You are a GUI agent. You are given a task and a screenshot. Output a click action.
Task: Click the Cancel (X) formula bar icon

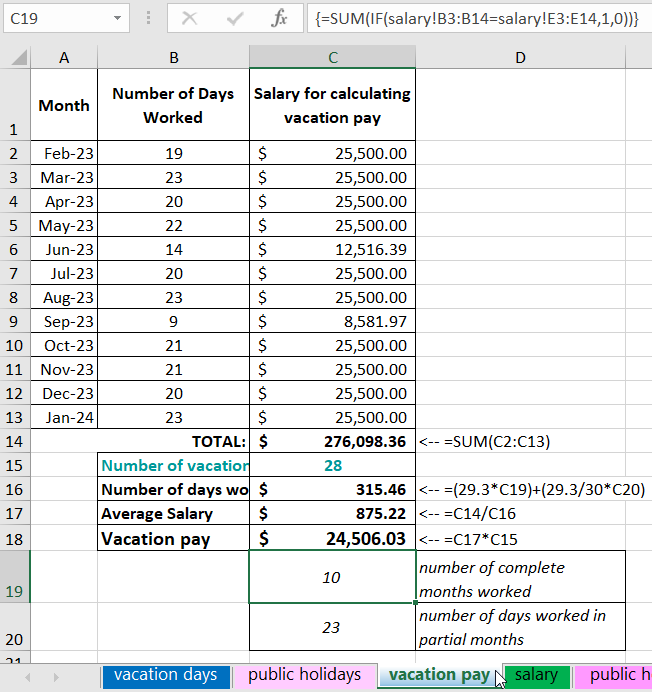(189, 19)
